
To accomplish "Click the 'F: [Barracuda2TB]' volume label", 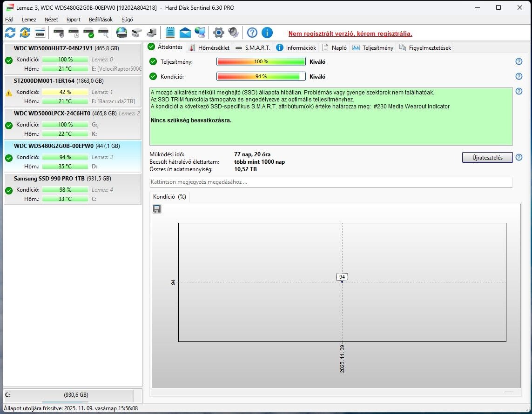I will coord(113,101).
